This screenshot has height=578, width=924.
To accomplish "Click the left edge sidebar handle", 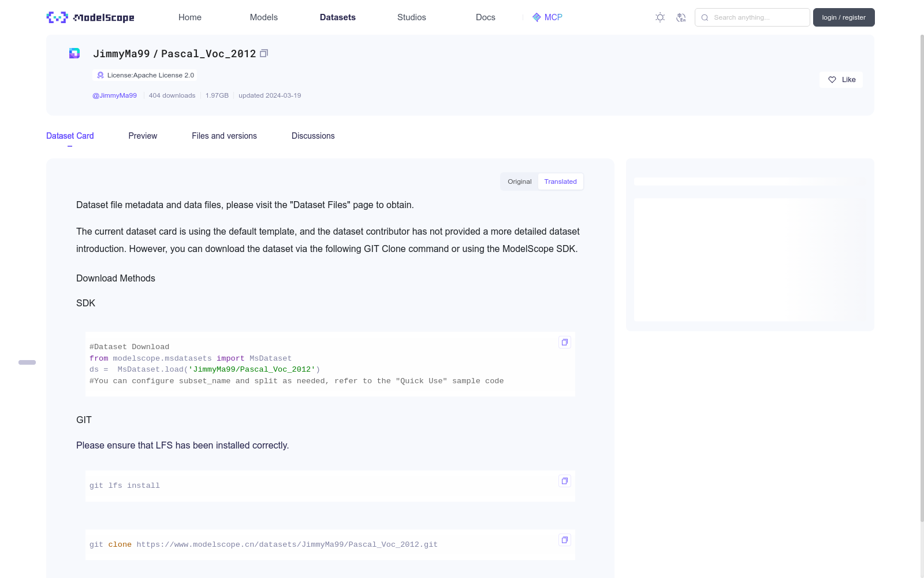I will 27,362.
